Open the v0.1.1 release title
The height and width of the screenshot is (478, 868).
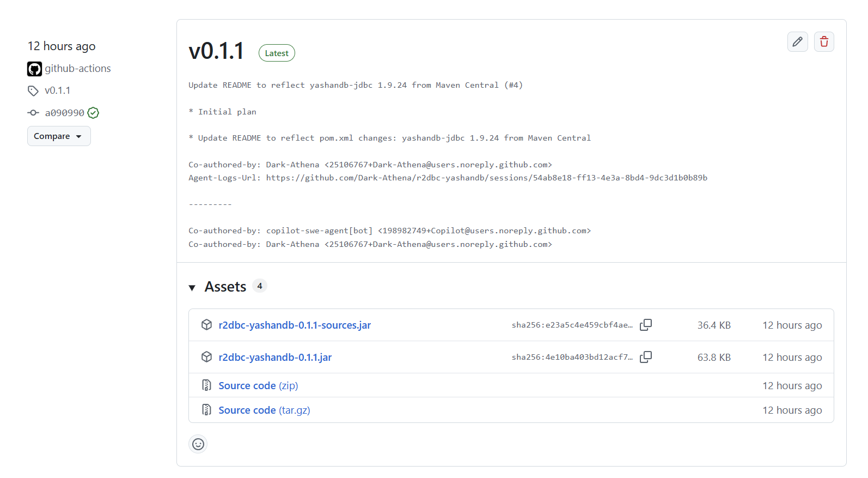(216, 52)
